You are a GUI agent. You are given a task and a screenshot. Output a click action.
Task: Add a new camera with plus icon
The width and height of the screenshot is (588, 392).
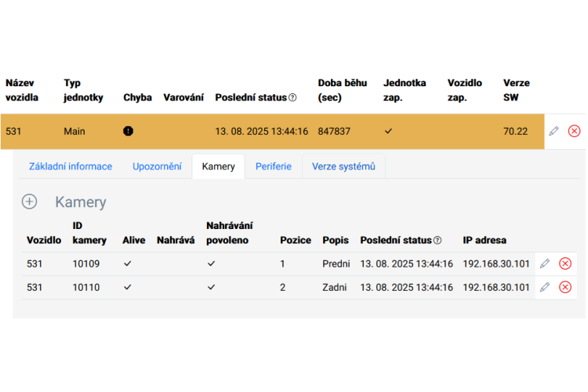point(29,201)
